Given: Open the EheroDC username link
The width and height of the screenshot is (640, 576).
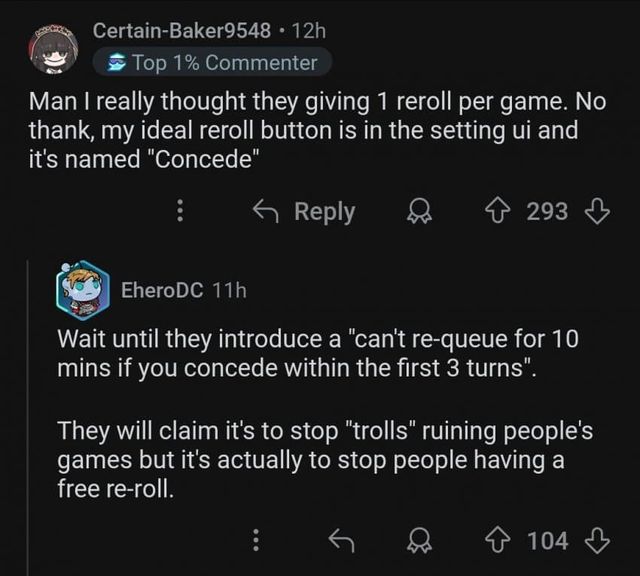Looking at the screenshot, I should click(x=162, y=290).
